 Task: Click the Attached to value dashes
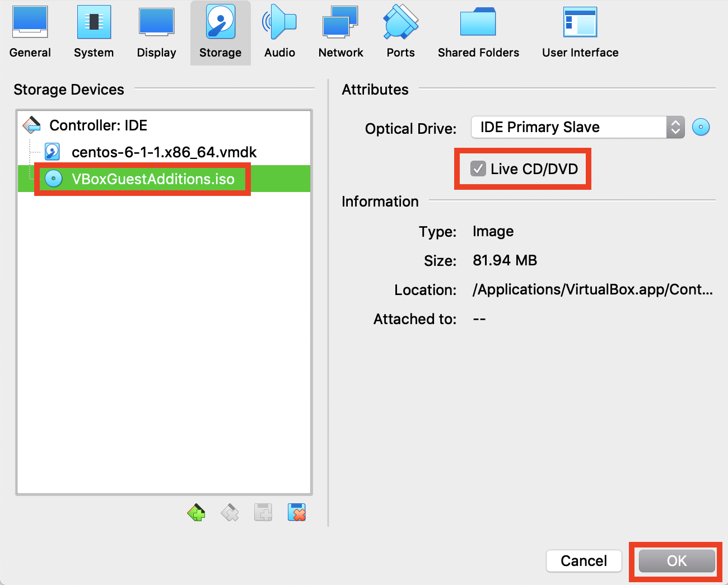479,319
